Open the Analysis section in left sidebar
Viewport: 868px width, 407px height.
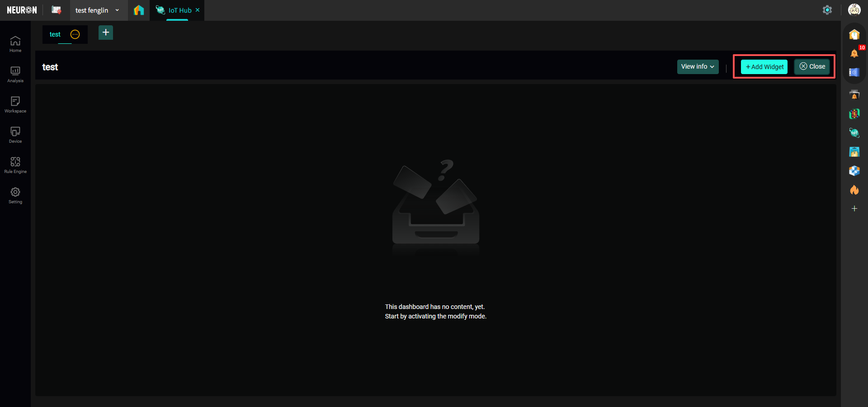tap(15, 75)
